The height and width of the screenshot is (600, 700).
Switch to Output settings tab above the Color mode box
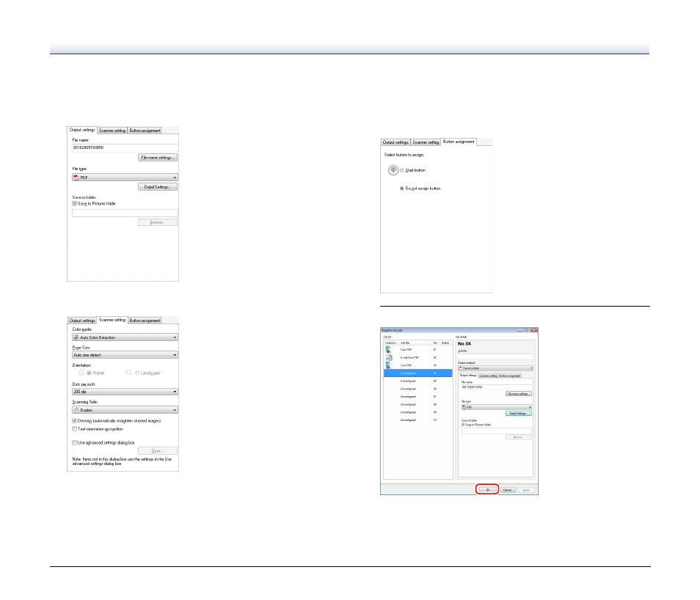click(x=82, y=321)
